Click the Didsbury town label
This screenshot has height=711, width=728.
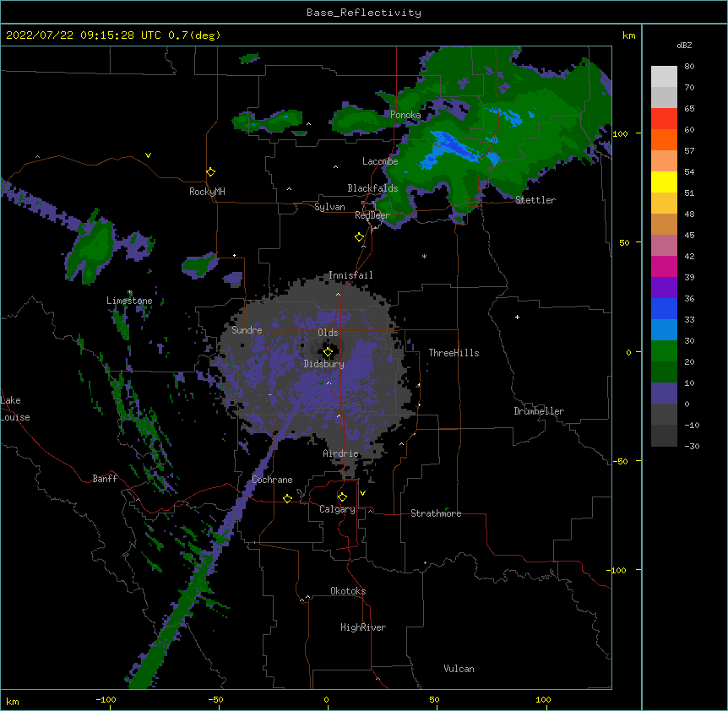[324, 364]
